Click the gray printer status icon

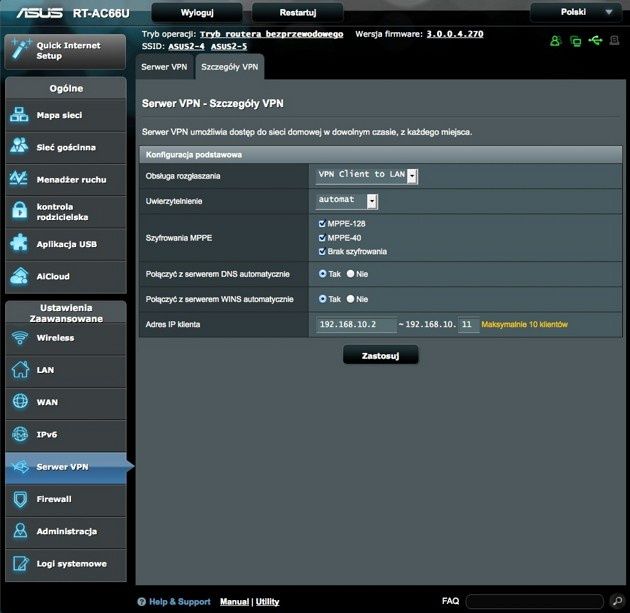(614, 40)
